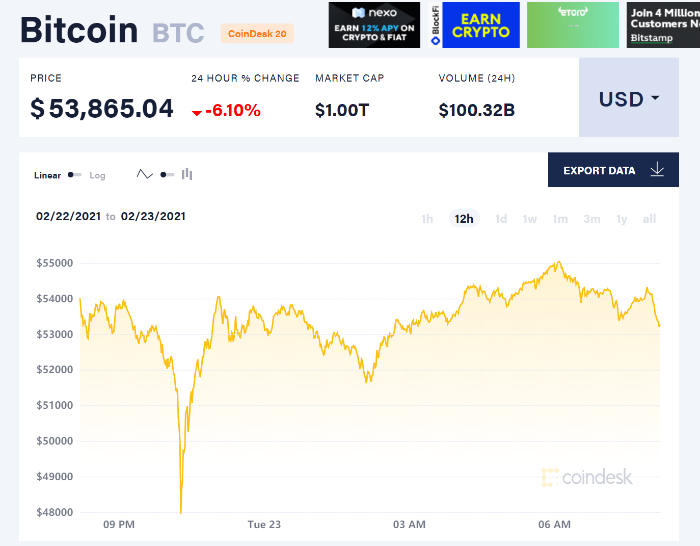Open the BlockFi Earn Crypto ad

(474, 25)
